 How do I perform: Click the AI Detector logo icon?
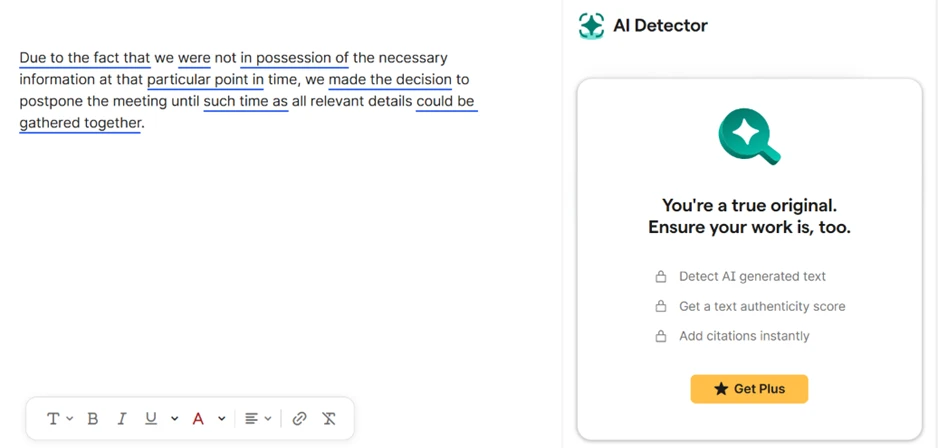click(x=591, y=26)
